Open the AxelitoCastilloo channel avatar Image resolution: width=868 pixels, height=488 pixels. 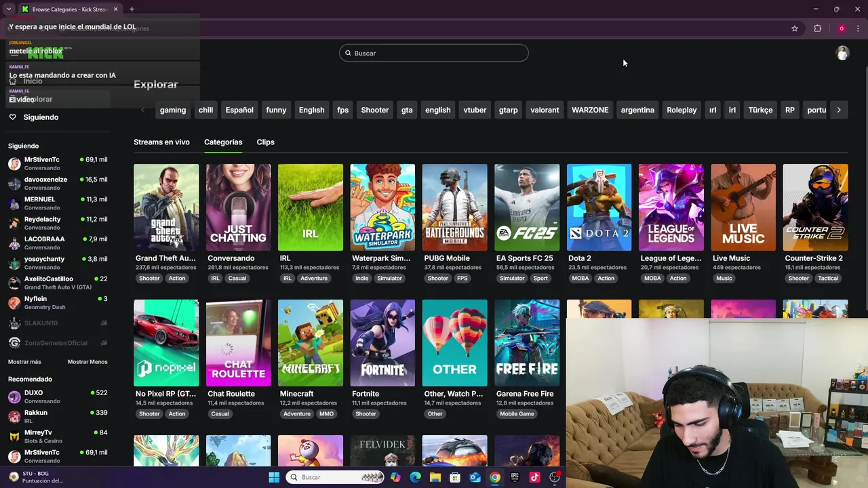(x=14, y=283)
